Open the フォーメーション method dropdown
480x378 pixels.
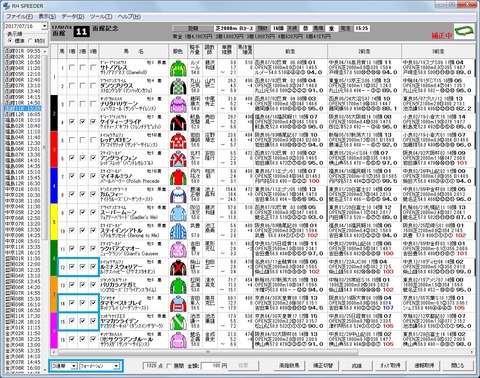coord(116,366)
